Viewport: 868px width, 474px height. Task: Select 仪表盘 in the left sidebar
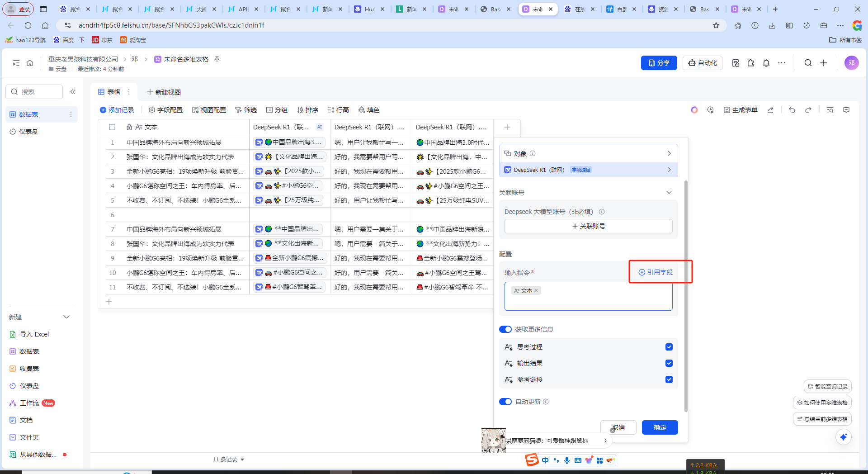28,132
